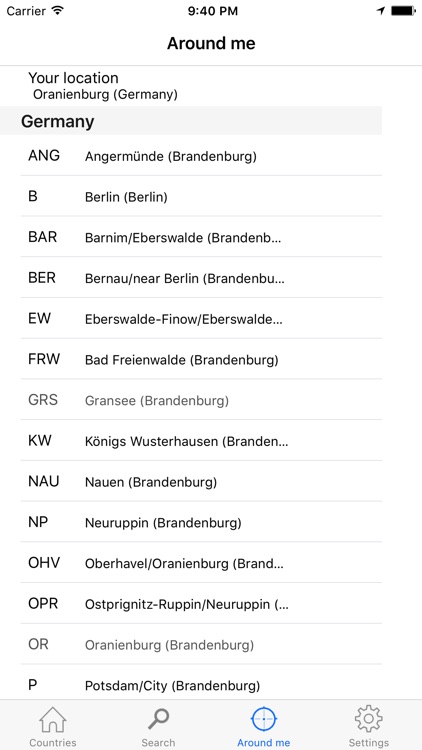The image size is (422, 750).
Task: Select the Around me crosshair icon
Action: (264, 719)
